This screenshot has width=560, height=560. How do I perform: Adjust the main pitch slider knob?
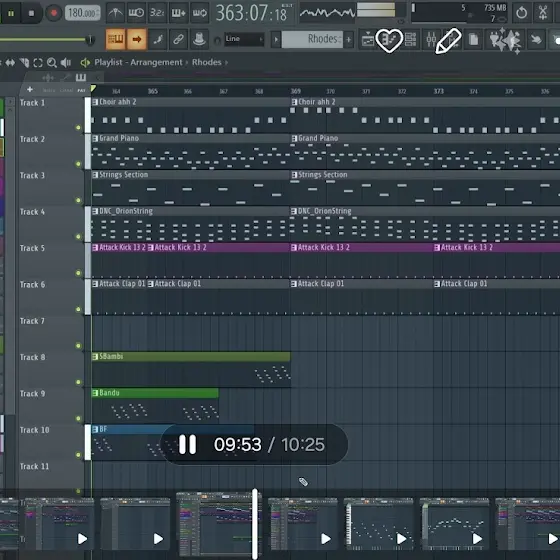pyautogui.click(x=90, y=40)
